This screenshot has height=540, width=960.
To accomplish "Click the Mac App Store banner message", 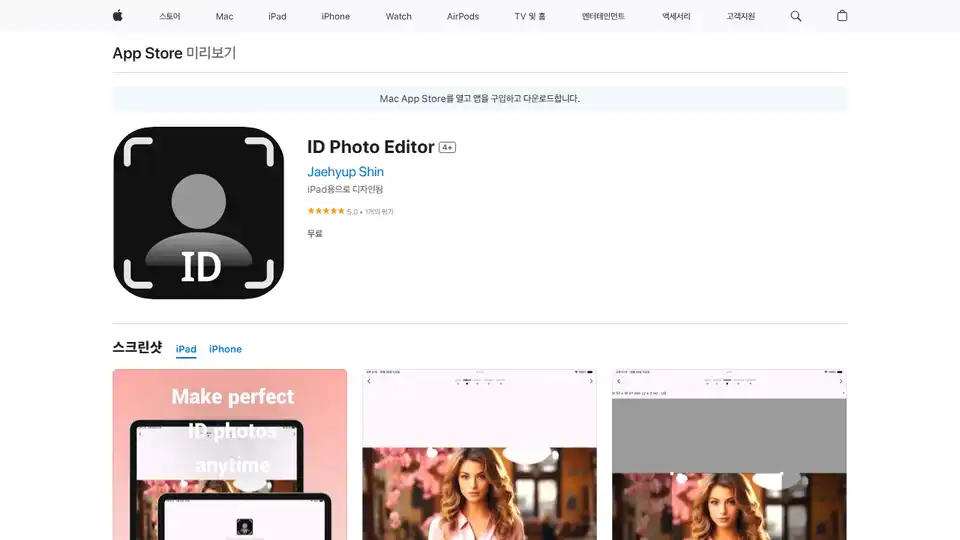I will 480,99.
